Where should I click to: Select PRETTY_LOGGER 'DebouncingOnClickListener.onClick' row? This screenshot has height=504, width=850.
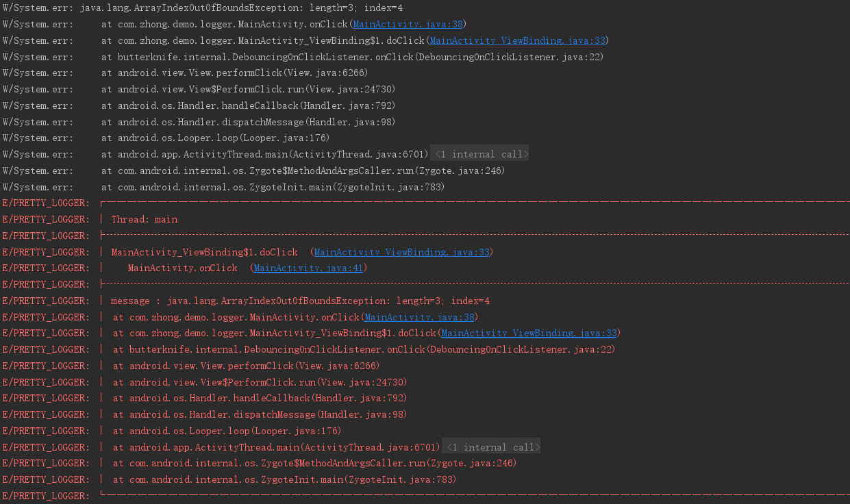[309, 349]
